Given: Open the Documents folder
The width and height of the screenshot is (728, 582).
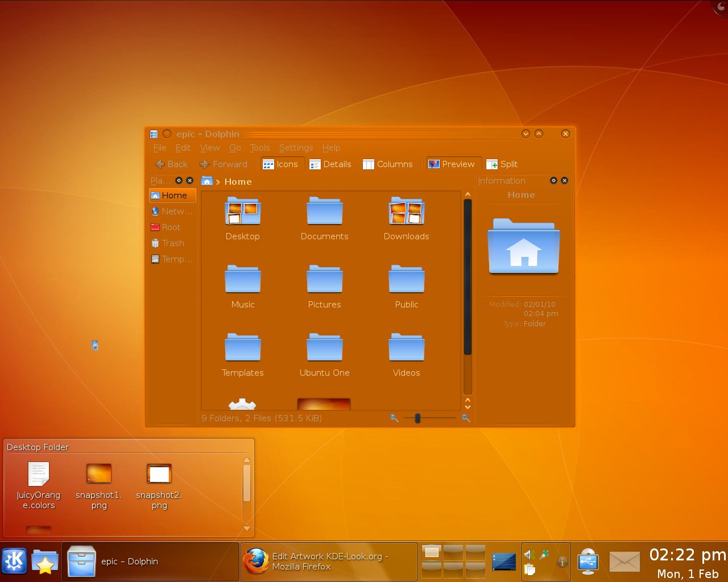Looking at the screenshot, I should coord(324,219).
